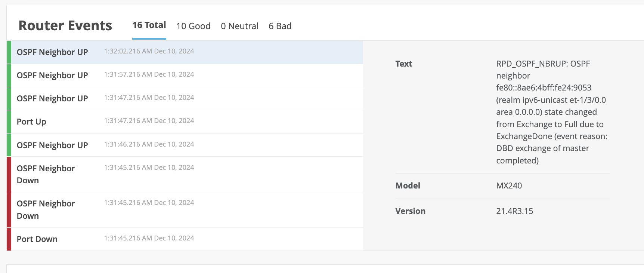This screenshot has height=273, width=644.
Task: View OSPF Neighbor UP event at 1:31:46.216
Action: (187, 145)
